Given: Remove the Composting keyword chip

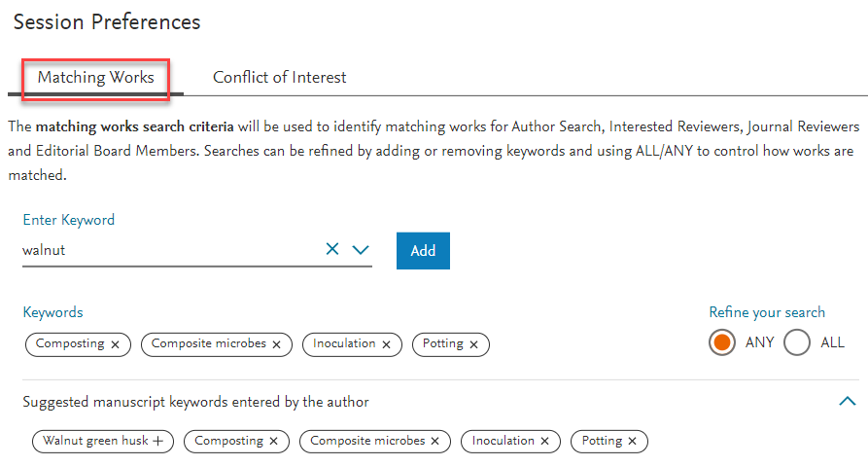Looking at the screenshot, I should [115, 344].
